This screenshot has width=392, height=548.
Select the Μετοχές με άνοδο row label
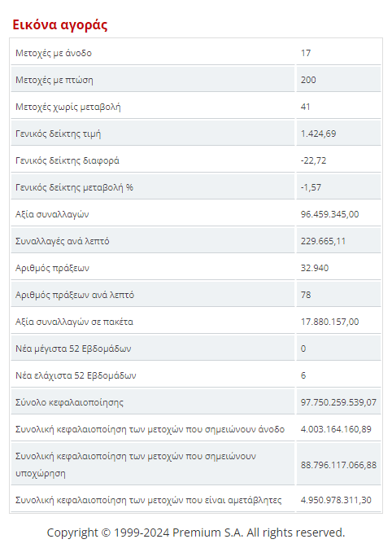(x=54, y=53)
